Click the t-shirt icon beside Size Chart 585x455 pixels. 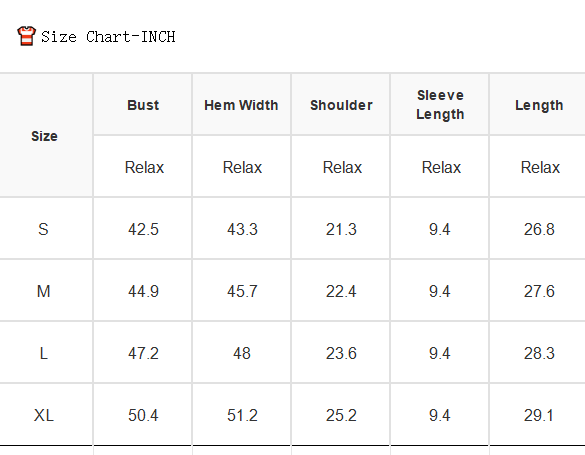point(26,36)
